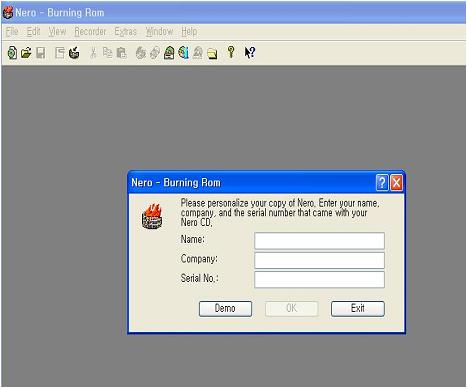Open the Window menu
The image size is (467, 389).
159,31
